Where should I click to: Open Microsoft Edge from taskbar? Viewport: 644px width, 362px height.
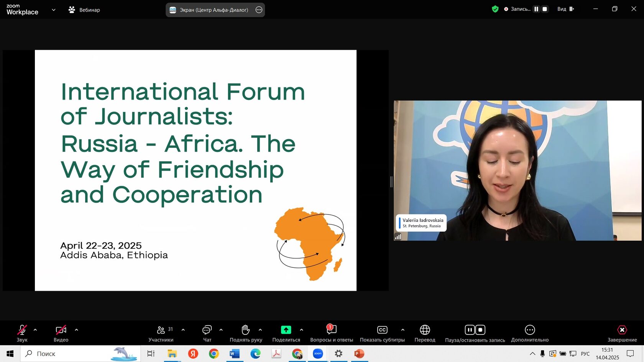255,354
